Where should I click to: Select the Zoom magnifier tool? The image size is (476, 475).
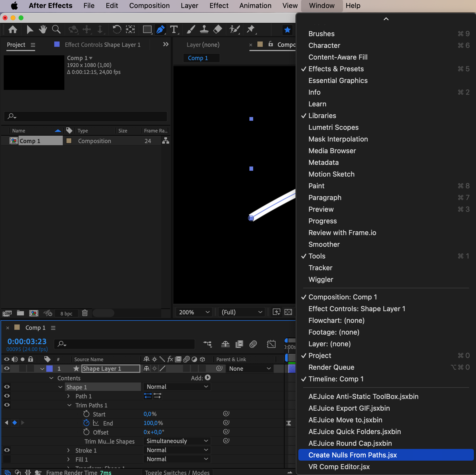(56, 30)
